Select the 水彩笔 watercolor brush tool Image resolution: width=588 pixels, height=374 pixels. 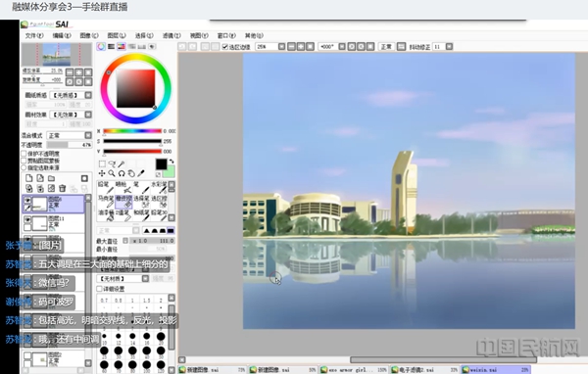coord(159,188)
